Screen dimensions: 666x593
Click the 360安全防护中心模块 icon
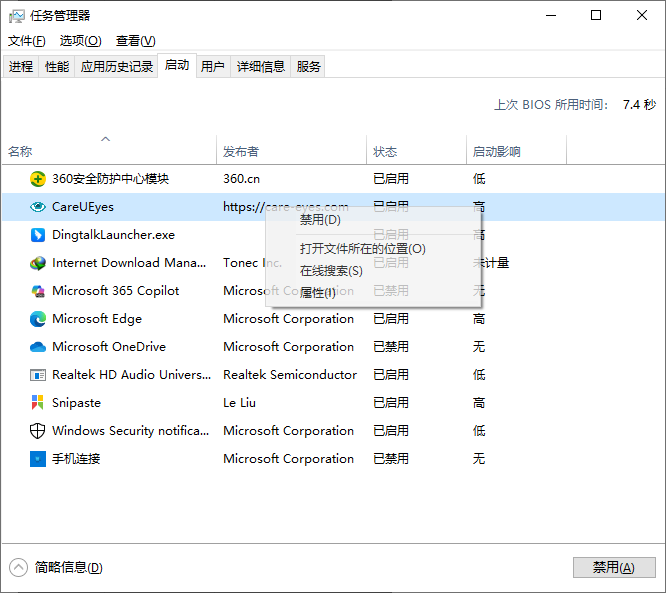[38, 179]
